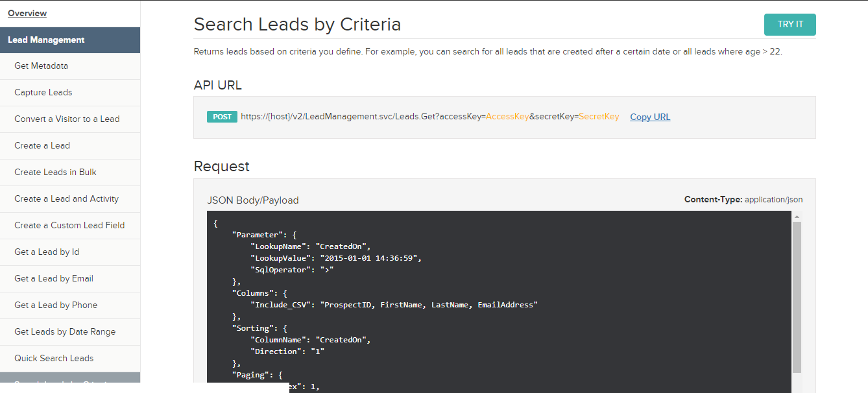The width and height of the screenshot is (868, 393).
Task: Click the scroll-up arrow of JSON payload box
Action: [x=797, y=217]
